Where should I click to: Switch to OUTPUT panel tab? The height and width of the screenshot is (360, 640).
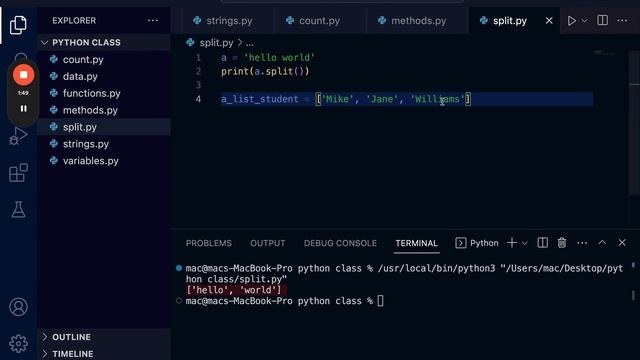(267, 243)
